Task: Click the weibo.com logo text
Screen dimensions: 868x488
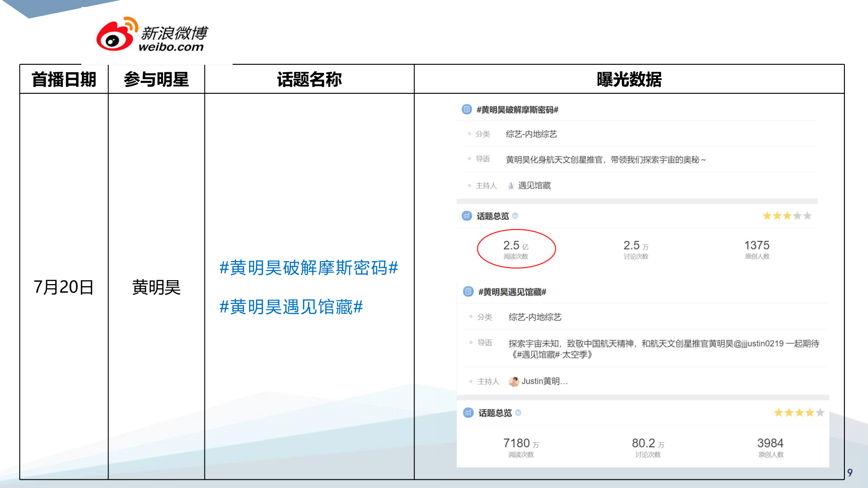Action: pyautogui.click(x=171, y=47)
